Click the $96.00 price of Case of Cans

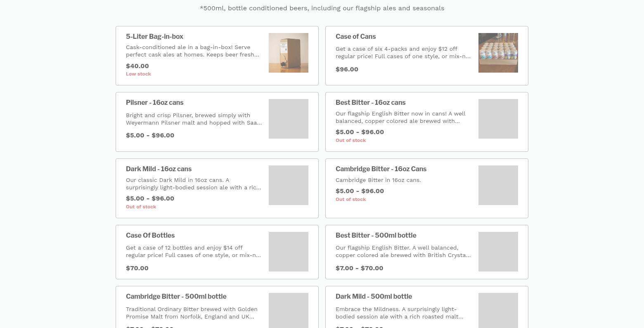pos(347,69)
